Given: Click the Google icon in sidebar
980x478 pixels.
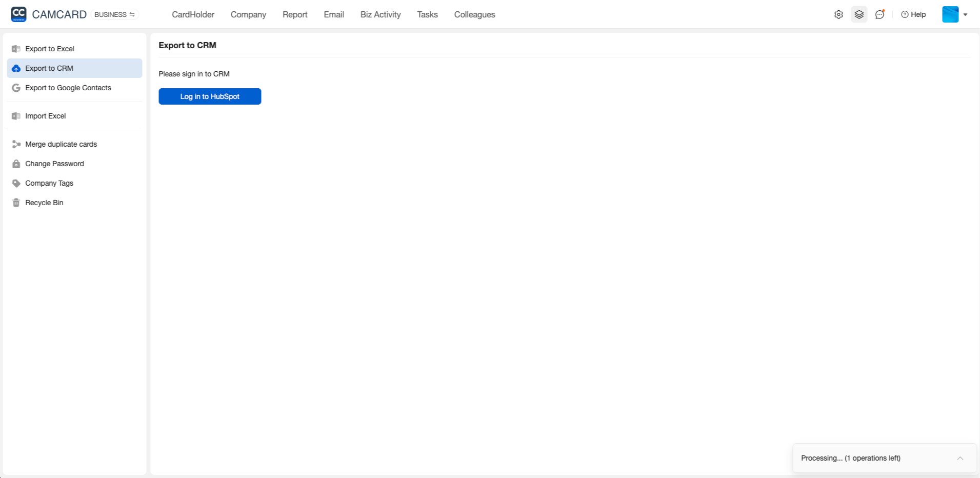Looking at the screenshot, I should (x=16, y=88).
